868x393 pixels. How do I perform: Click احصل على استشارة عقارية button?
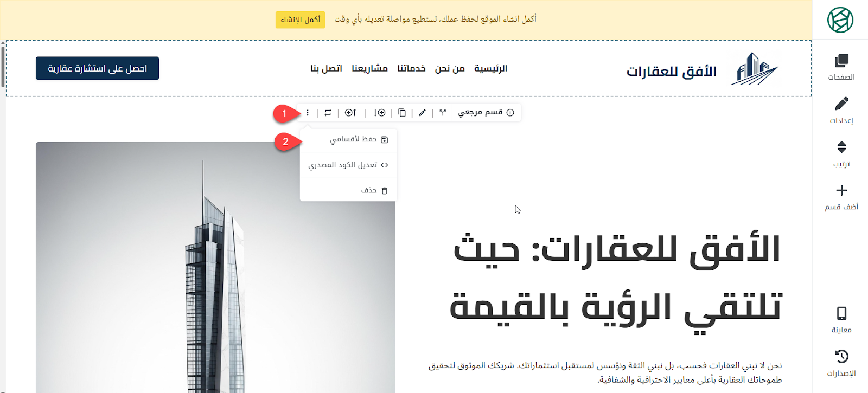pyautogui.click(x=98, y=68)
